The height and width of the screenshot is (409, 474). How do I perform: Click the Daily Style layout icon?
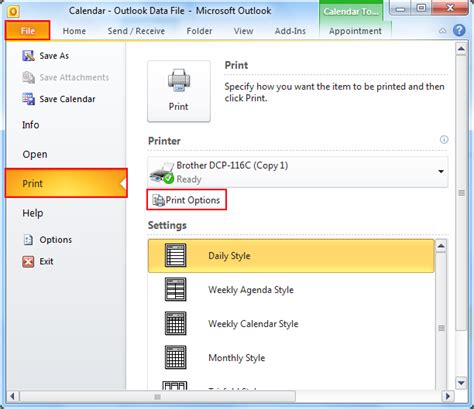pos(176,255)
